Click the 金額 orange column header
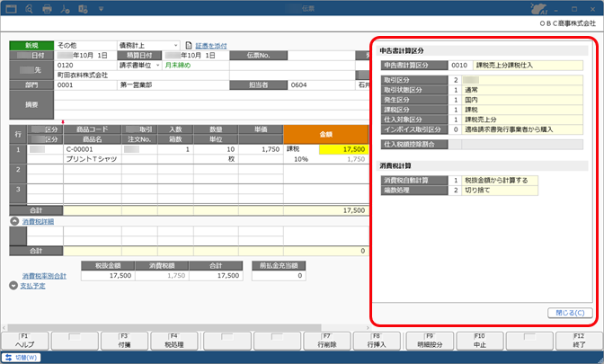The height and width of the screenshot is (364, 604). pyautogui.click(x=326, y=134)
